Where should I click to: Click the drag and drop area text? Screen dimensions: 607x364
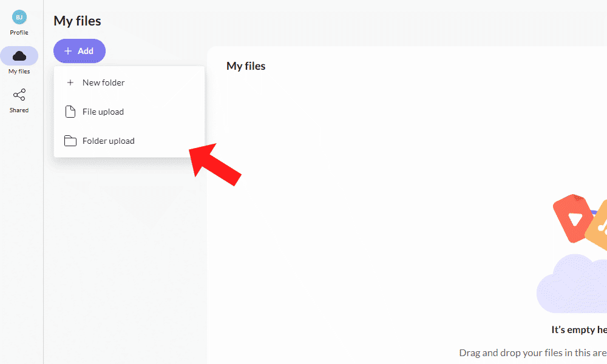(x=532, y=352)
